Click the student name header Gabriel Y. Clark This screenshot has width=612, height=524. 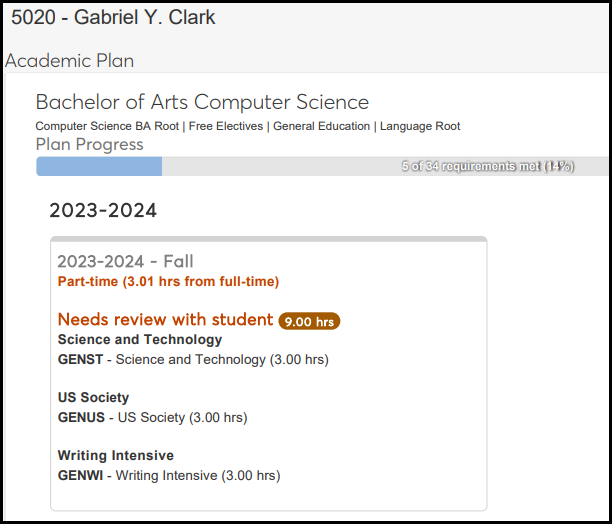(113, 18)
